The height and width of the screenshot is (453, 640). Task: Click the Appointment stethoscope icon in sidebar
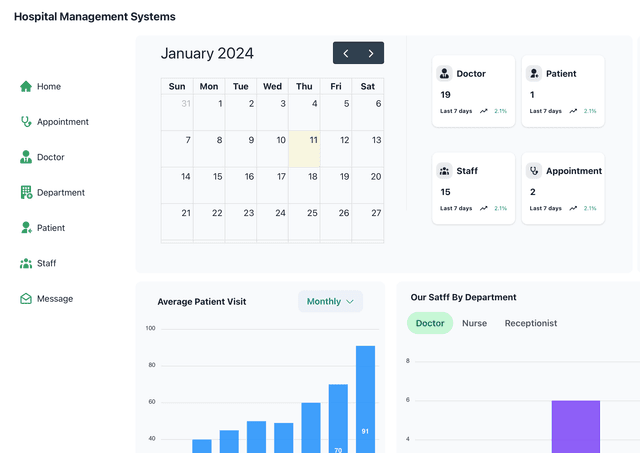tap(26, 122)
